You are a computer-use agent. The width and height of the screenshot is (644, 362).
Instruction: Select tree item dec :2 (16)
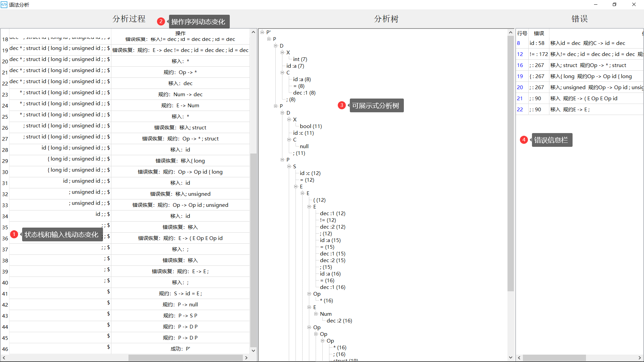(339, 321)
